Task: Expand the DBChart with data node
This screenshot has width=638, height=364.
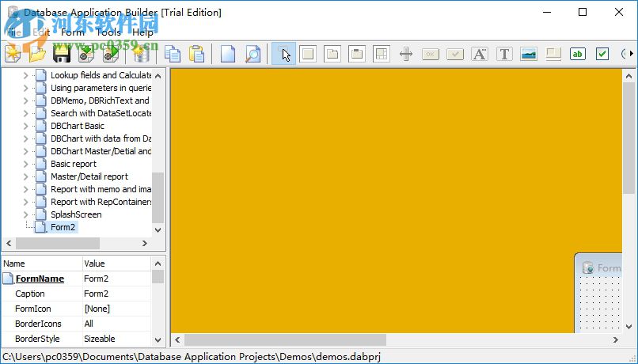Action: pyautogui.click(x=25, y=138)
